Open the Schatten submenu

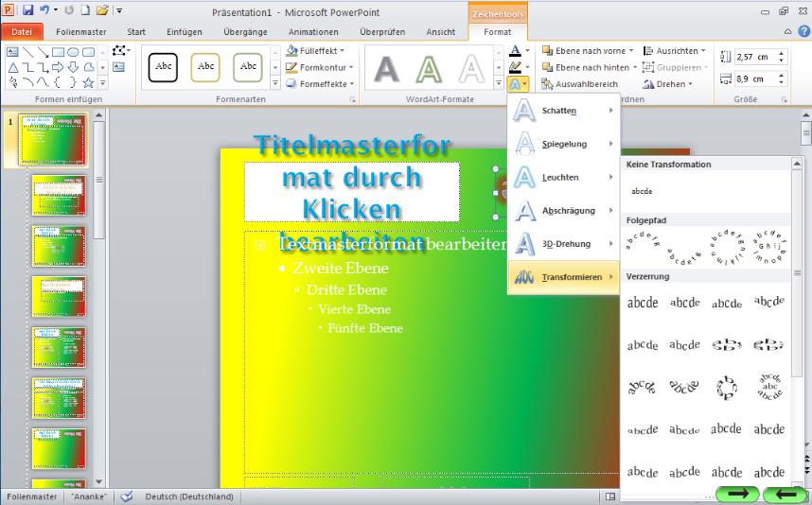563,111
